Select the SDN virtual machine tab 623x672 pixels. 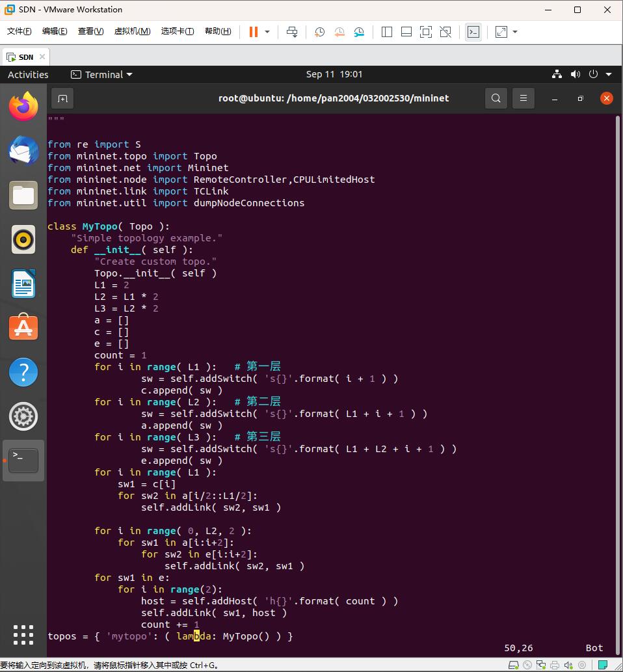26,57
